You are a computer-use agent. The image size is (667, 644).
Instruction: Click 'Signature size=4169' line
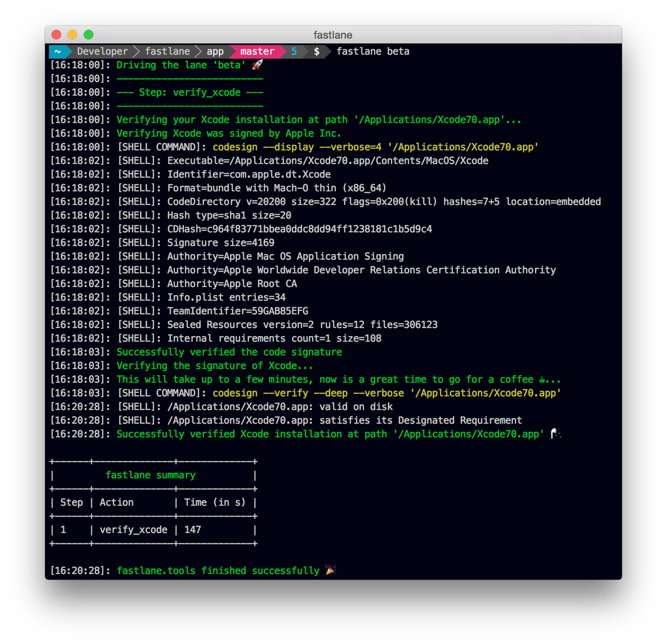(221, 242)
